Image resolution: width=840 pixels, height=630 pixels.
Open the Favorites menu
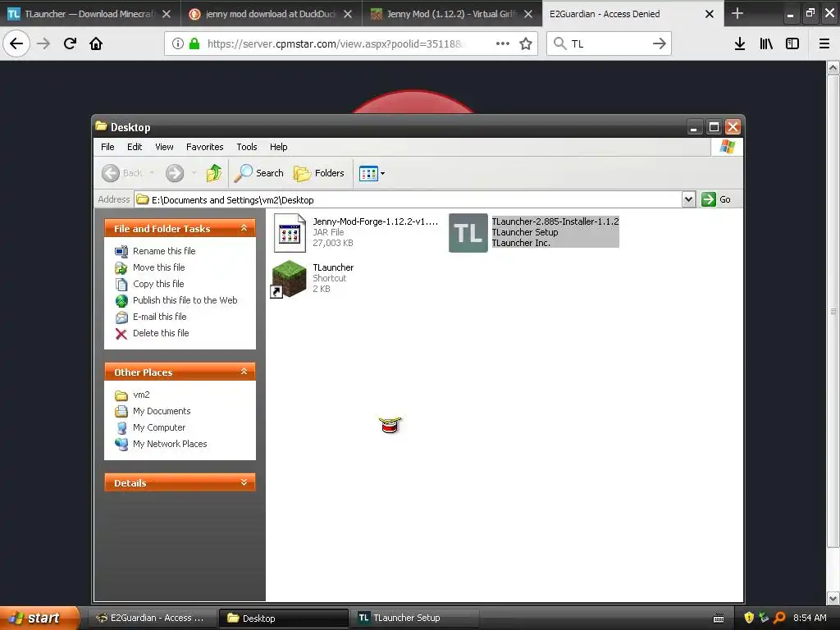coord(204,147)
